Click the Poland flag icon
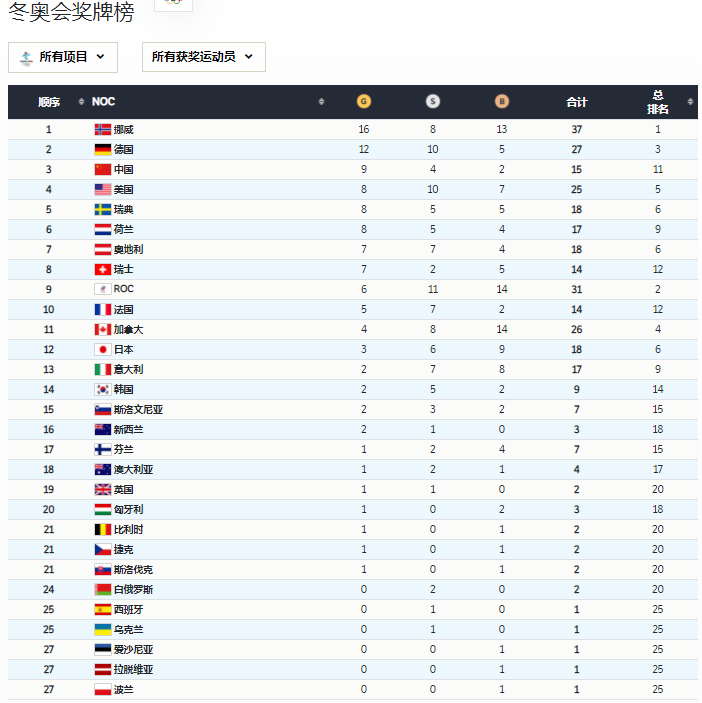 [103, 690]
